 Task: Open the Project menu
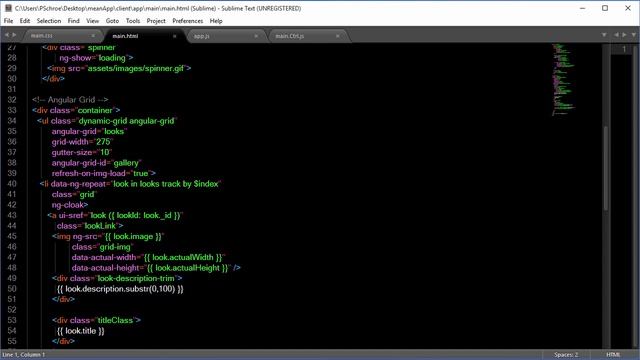tap(156, 21)
